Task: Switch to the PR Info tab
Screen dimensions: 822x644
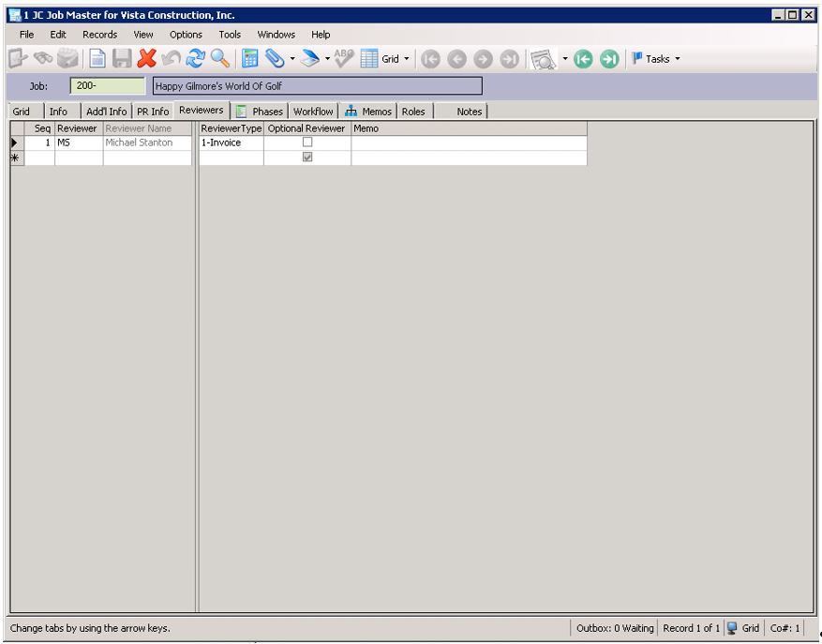Action: 153,112
